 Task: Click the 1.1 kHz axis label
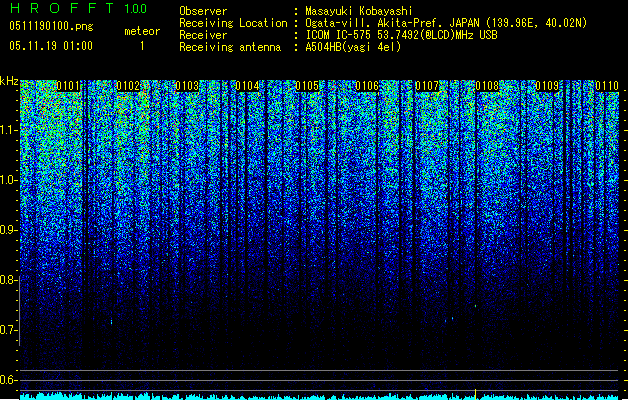tap(8, 130)
